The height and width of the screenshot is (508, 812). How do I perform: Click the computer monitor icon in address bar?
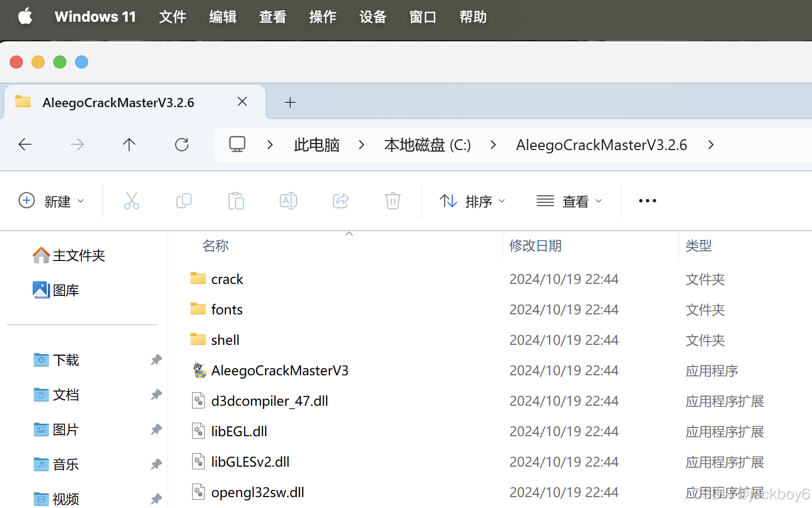237,144
